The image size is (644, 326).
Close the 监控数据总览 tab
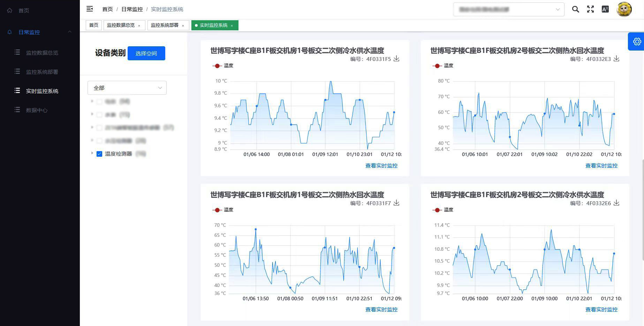(x=139, y=25)
